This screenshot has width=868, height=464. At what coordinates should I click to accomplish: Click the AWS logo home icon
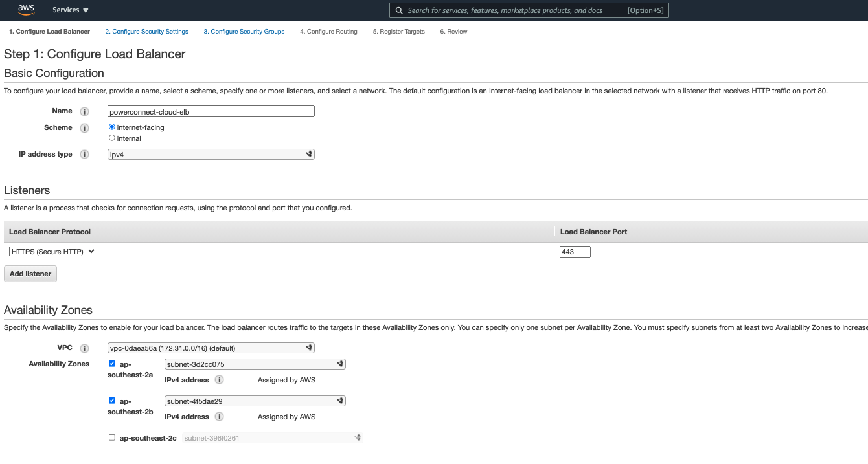coord(26,10)
